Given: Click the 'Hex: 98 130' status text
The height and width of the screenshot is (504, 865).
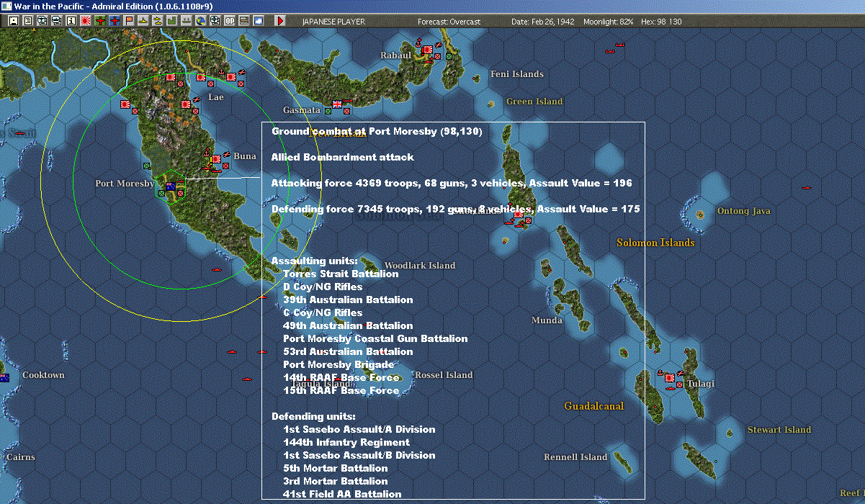Looking at the screenshot, I should click(x=660, y=22).
